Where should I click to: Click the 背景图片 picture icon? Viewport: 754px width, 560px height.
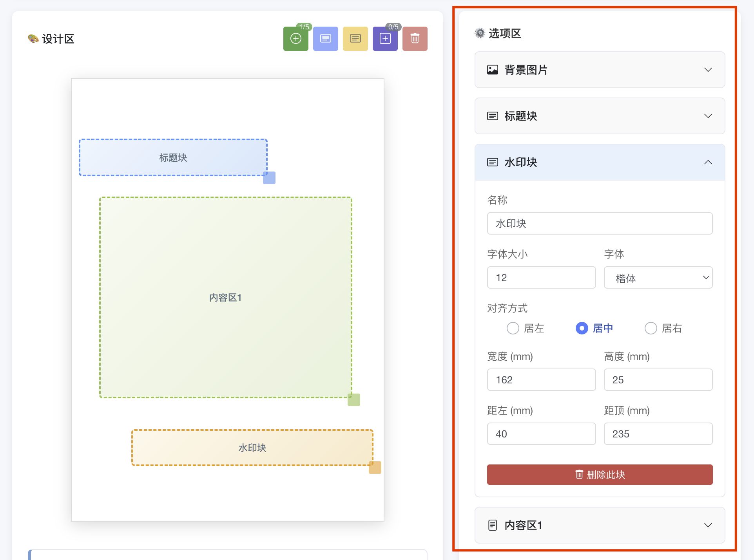click(x=493, y=70)
